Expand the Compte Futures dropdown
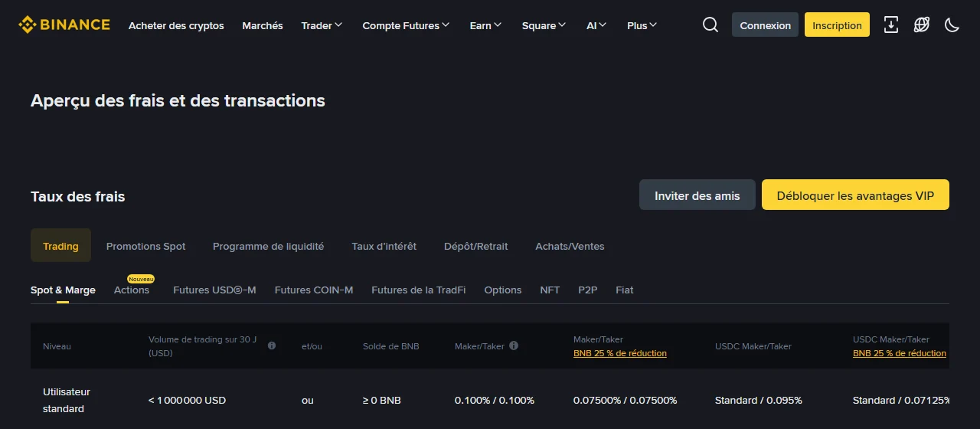The width and height of the screenshot is (980, 429). click(x=406, y=25)
